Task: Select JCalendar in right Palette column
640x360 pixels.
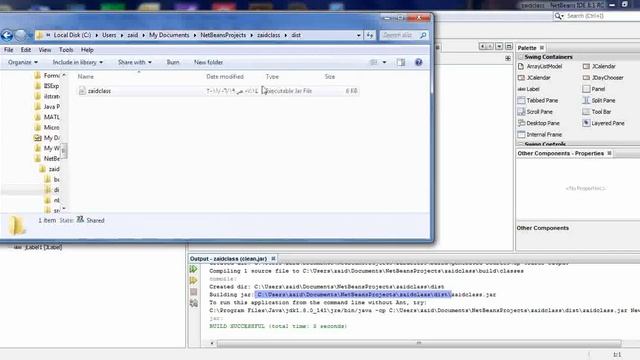Action: (599, 66)
